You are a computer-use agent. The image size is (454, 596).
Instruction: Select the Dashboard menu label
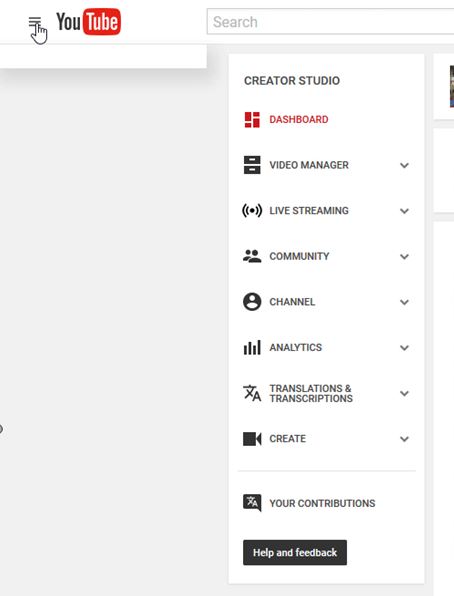(x=299, y=119)
